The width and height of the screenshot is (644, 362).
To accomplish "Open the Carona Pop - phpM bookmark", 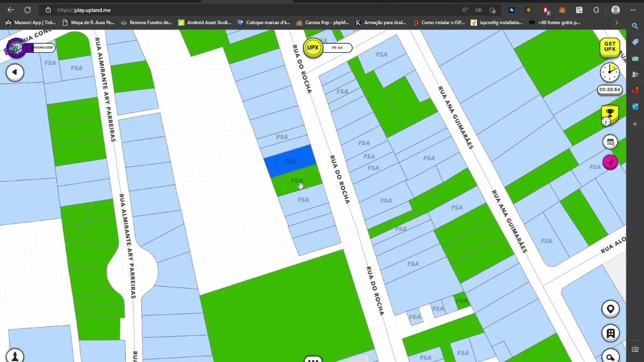I will [x=323, y=22].
